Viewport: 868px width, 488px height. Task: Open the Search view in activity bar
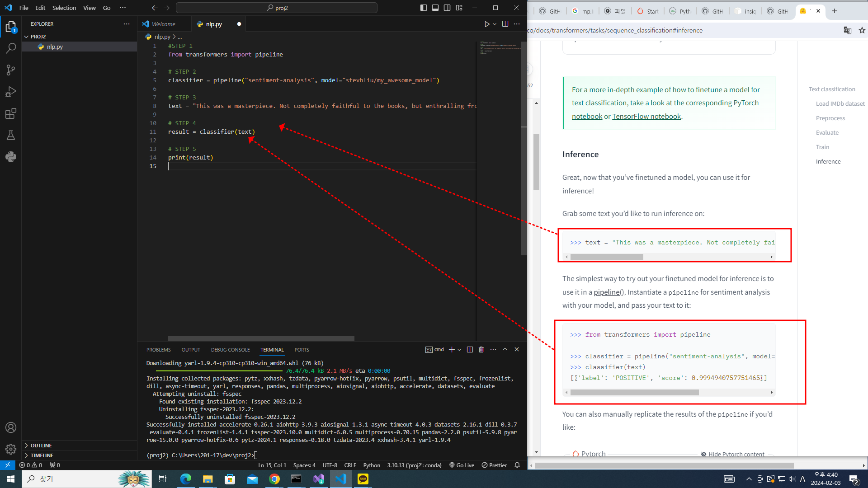pyautogui.click(x=11, y=48)
